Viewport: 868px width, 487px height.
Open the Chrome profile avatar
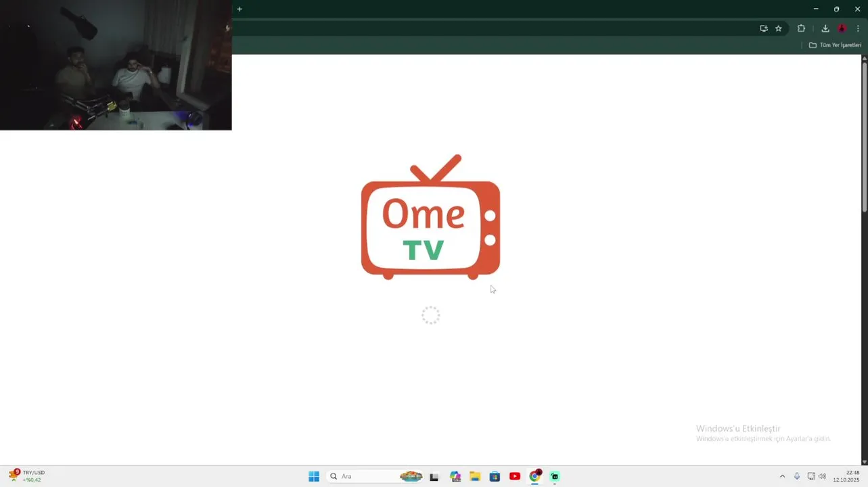842,28
